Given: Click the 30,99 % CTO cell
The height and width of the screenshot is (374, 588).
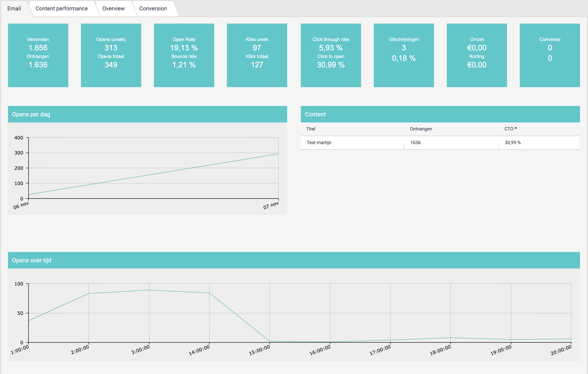Looking at the screenshot, I should [513, 142].
